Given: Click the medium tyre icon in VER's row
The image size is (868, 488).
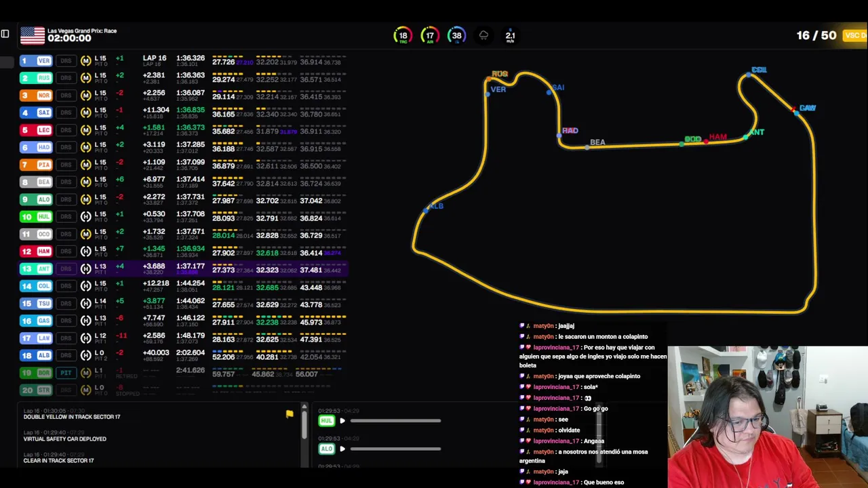Looking at the screenshot, I should tap(85, 61).
